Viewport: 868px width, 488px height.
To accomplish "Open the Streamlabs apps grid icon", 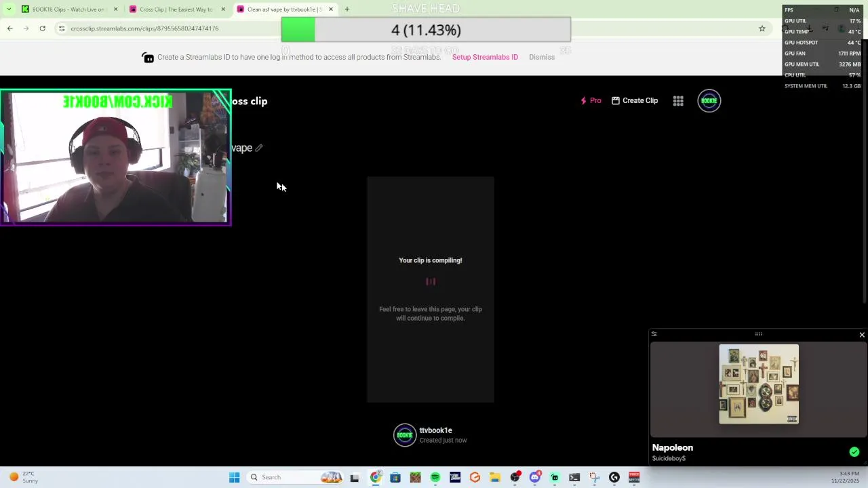I will pyautogui.click(x=678, y=101).
